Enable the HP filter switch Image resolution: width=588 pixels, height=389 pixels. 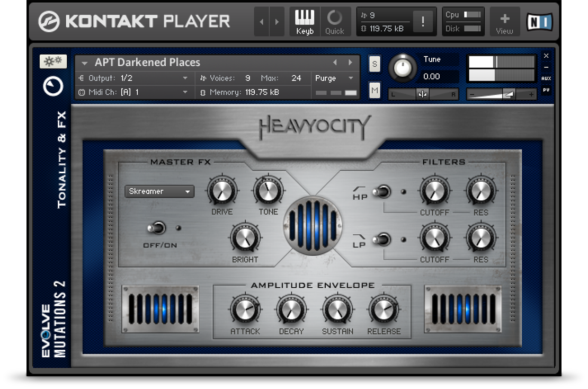pos(381,192)
